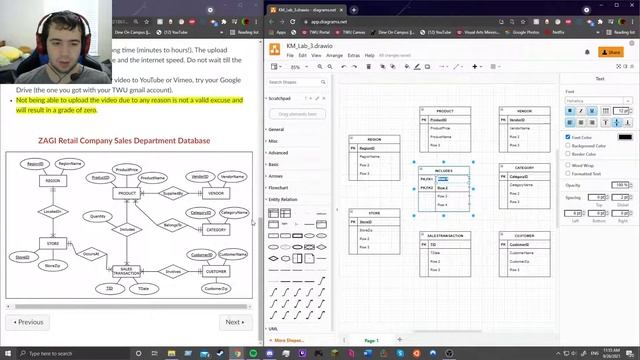Align text center in Text panel
This screenshot has width=640, height=360.
coord(581,122)
